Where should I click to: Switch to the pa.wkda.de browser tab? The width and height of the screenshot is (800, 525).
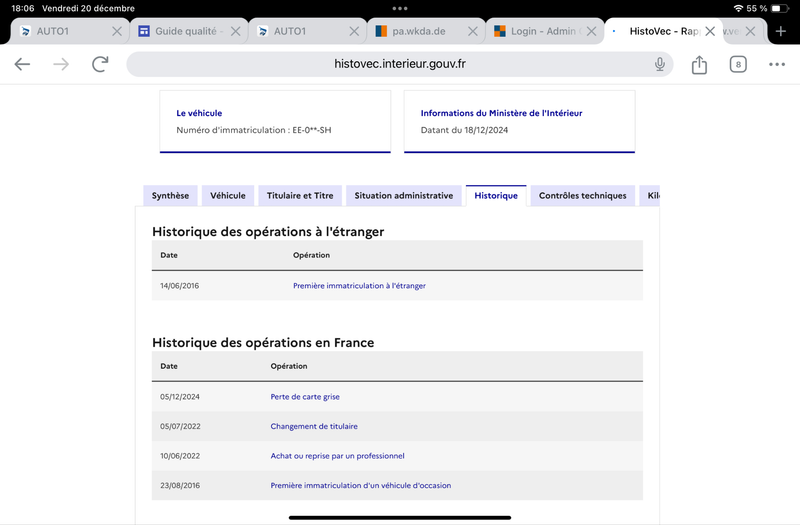coord(426,31)
